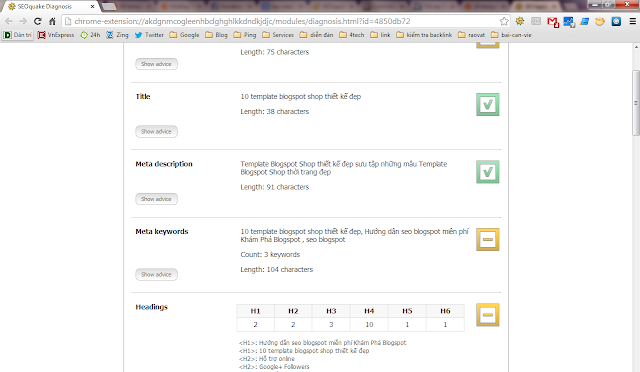The height and width of the screenshot is (372, 640).
Task: Click the H3 count value 3
Action: point(331,325)
